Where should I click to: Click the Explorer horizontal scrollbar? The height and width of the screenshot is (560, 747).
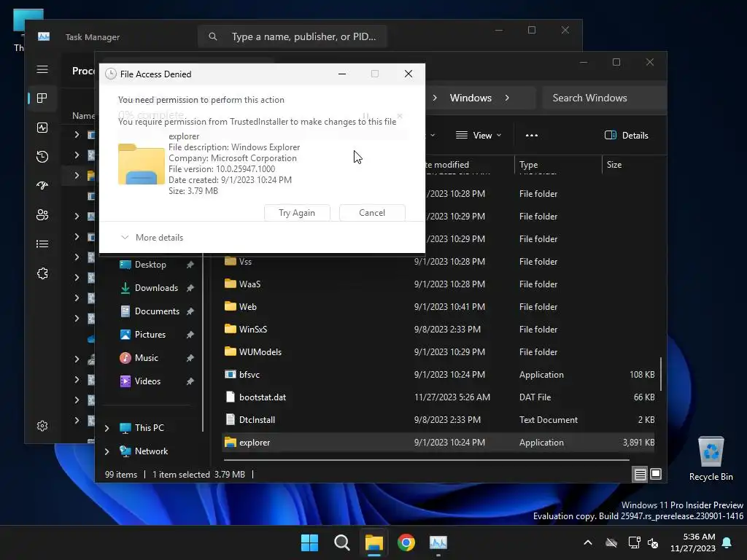pyautogui.click(x=426, y=461)
